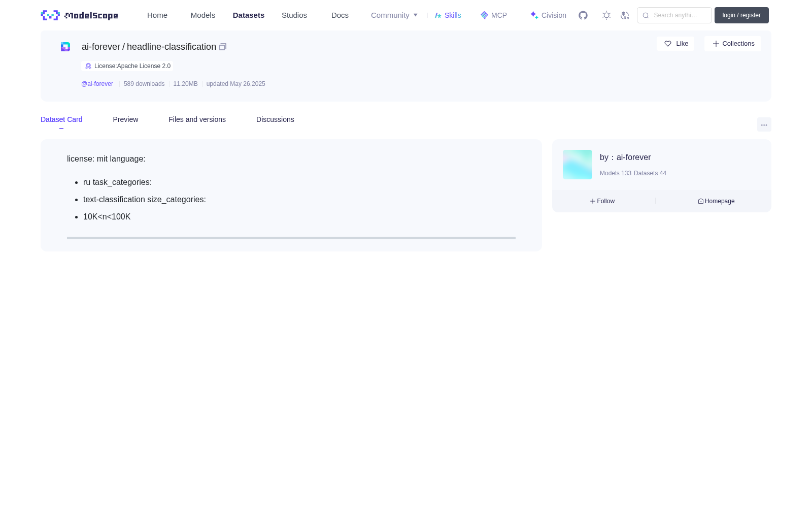
Task: Open the ModelScope logo home link
Action: (x=79, y=15)
